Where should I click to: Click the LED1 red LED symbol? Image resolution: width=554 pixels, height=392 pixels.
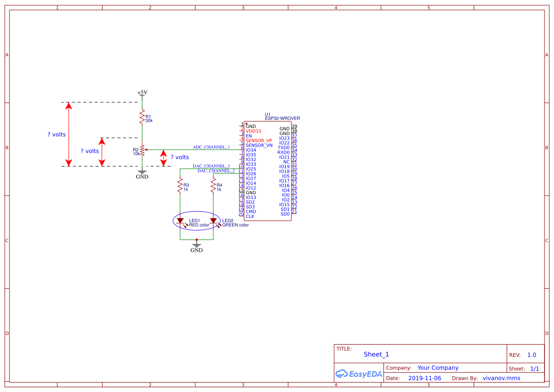pyautogui.click(x=180, y=221)
